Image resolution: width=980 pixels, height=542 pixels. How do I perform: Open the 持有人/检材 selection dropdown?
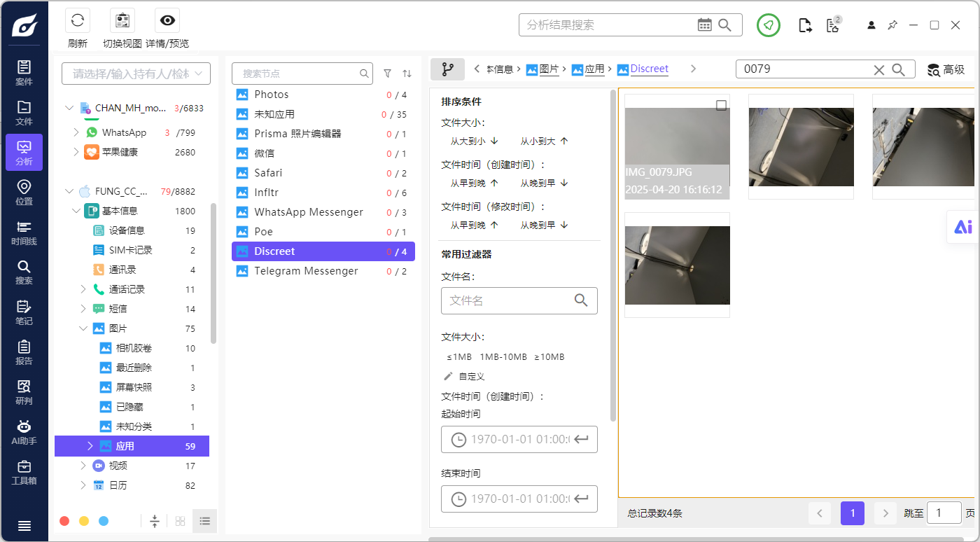point(136,73)
